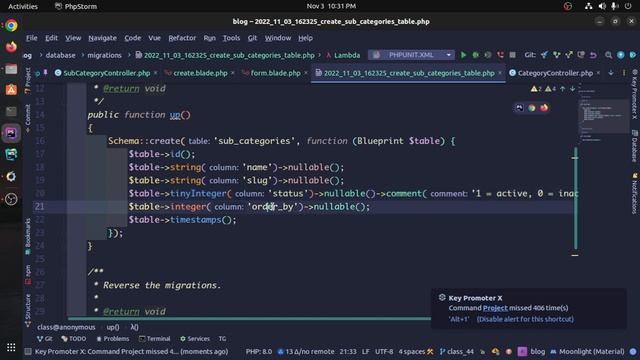Open the bottom Git tool window
The height and width of the screenshot is (360, 640).
tap(44, 339)
